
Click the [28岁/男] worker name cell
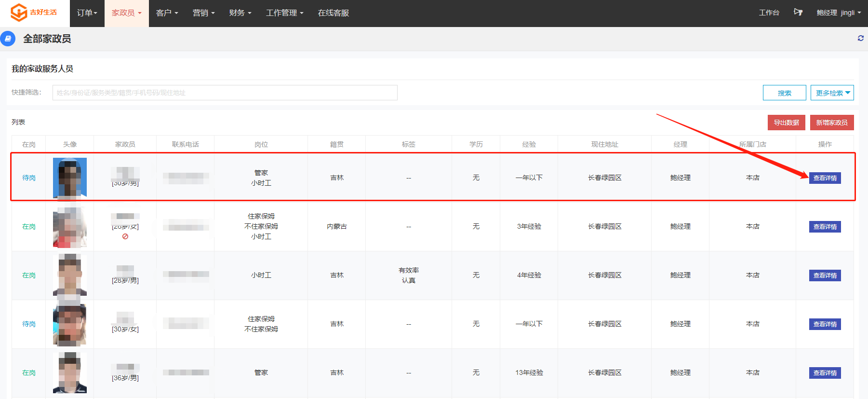125,275
